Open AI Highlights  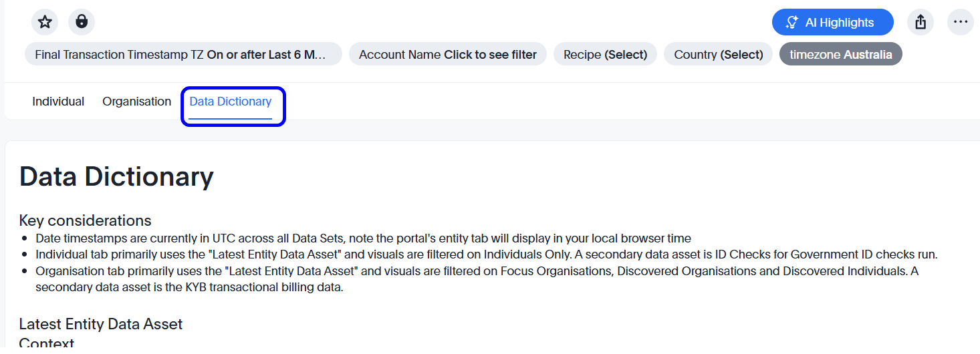click(x=832, y=22)
